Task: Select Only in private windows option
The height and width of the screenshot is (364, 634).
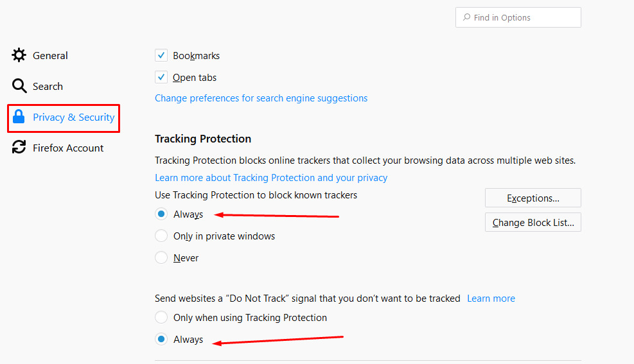Action: click(161, 236)
